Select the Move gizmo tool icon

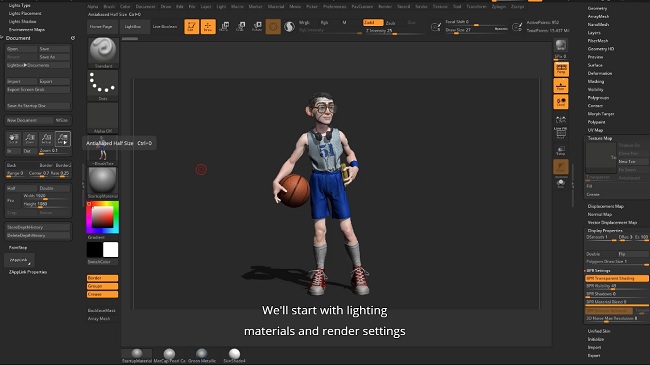[224, 27]
